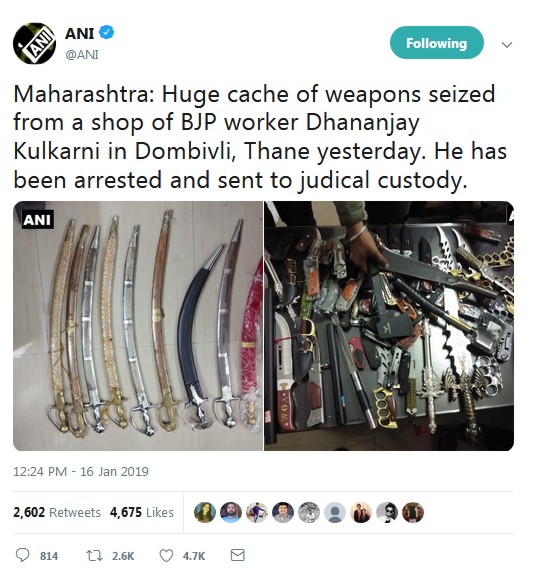
Task: Click the heart like icon
Action: tap(166, 556)
